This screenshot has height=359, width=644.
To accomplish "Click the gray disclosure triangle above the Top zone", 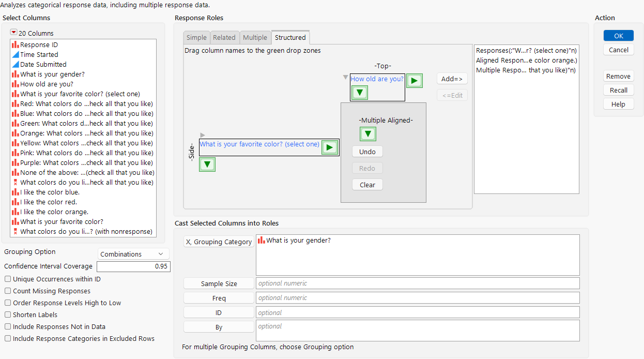I will point(345,76).
